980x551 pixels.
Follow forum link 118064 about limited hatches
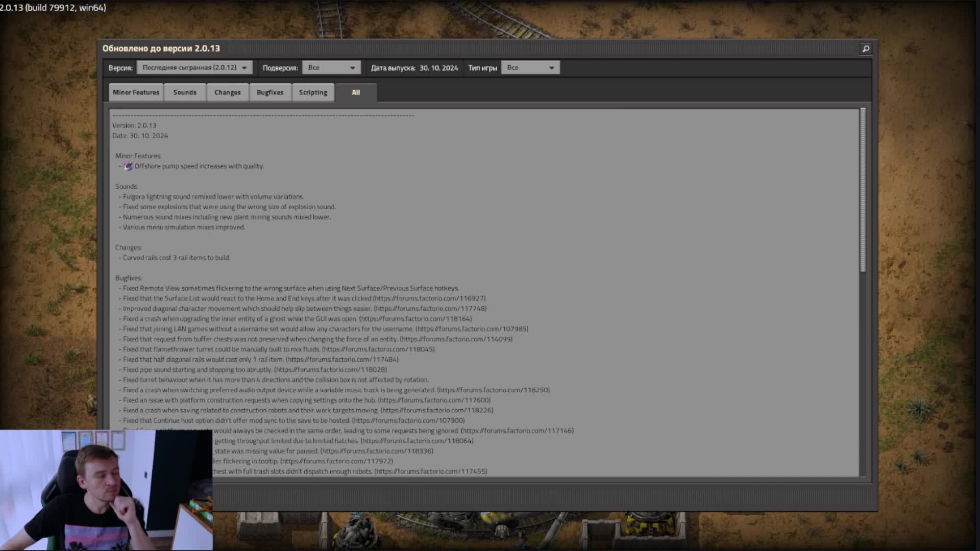[417, 441]
